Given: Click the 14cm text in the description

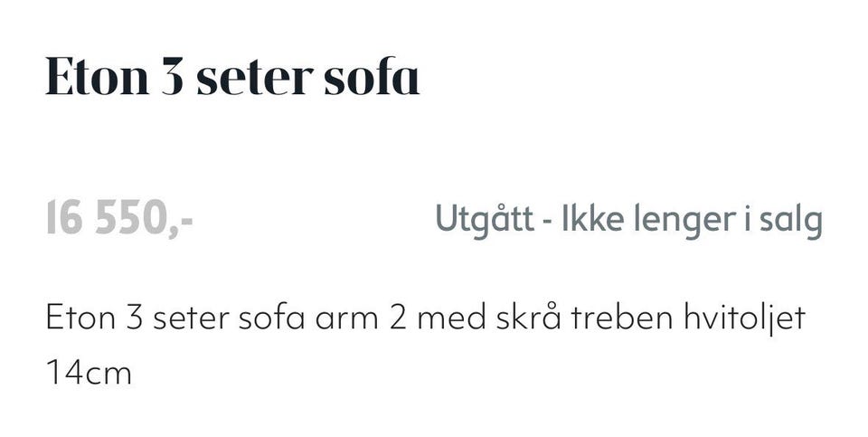Looking at the screenshot, I should 89,372.
